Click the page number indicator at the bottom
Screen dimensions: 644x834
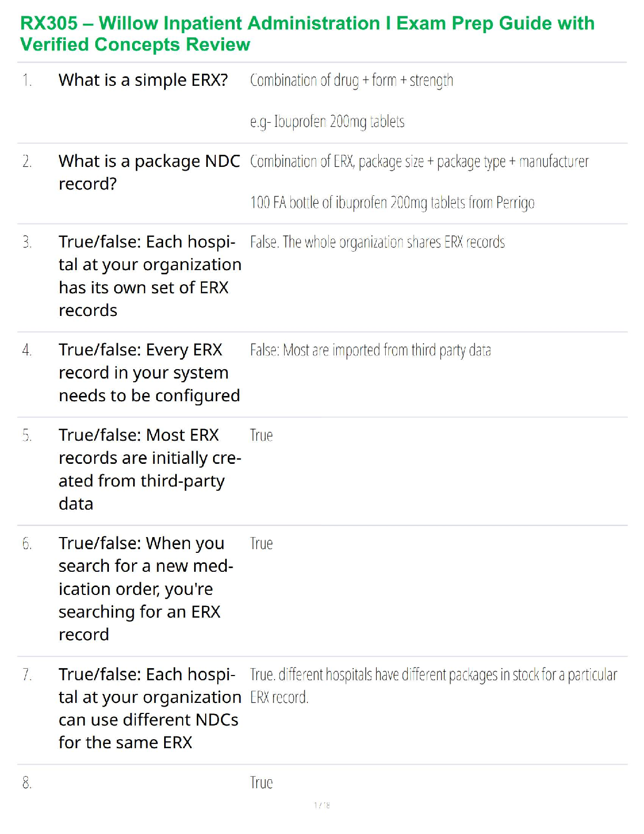322,805
